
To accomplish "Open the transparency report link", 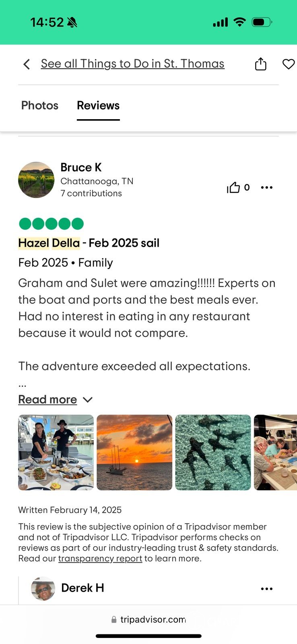I will 100,559.
